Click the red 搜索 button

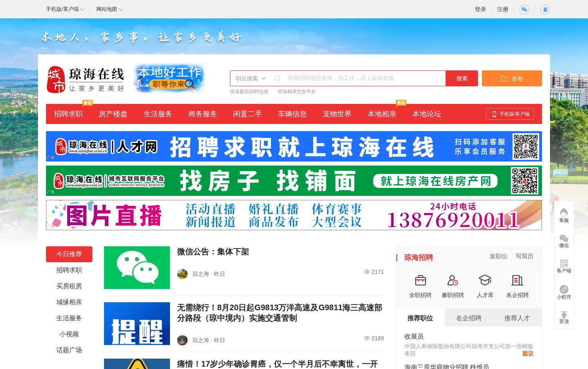462,78
